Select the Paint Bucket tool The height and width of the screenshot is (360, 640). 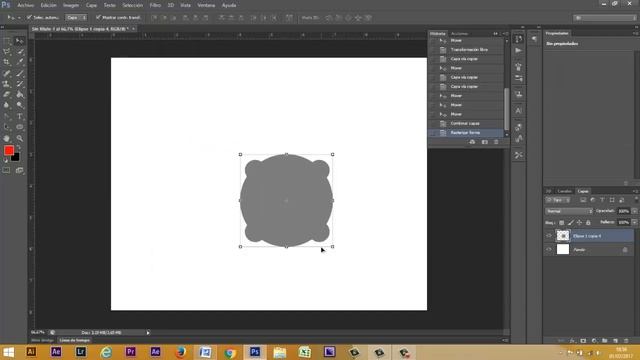pos(19,95)
